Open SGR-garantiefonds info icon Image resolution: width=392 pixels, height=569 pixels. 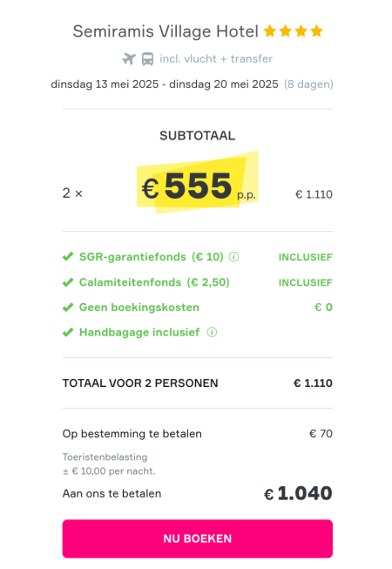click(x=234, y=257)
